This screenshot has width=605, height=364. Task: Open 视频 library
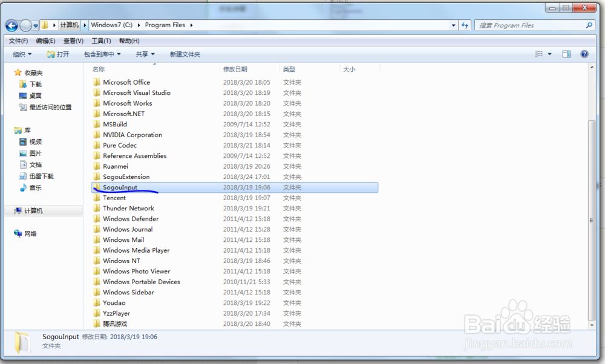35,142
